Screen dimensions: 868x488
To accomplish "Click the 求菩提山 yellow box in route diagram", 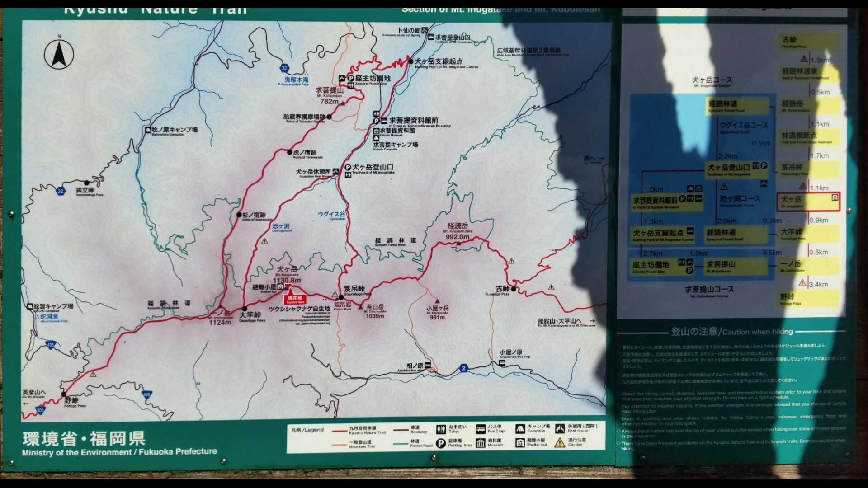I will (x=736, y=267).
